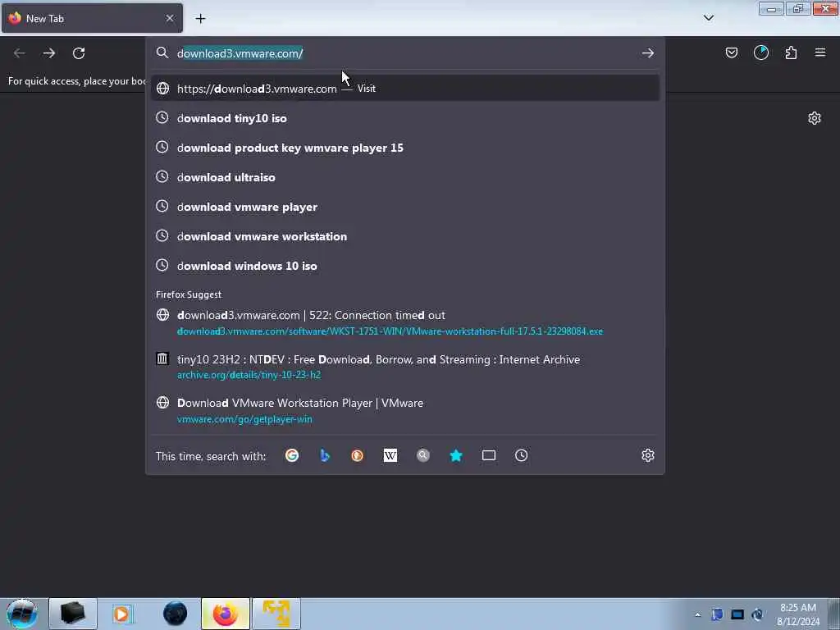
Task: Click the magnifier icon in address bar
Action: coord(162,52)
